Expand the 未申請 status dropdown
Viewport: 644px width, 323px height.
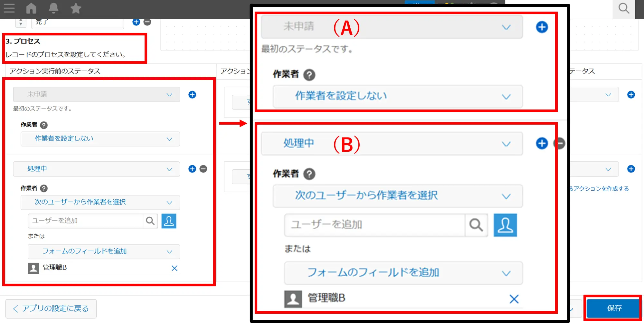pos(96,95)
